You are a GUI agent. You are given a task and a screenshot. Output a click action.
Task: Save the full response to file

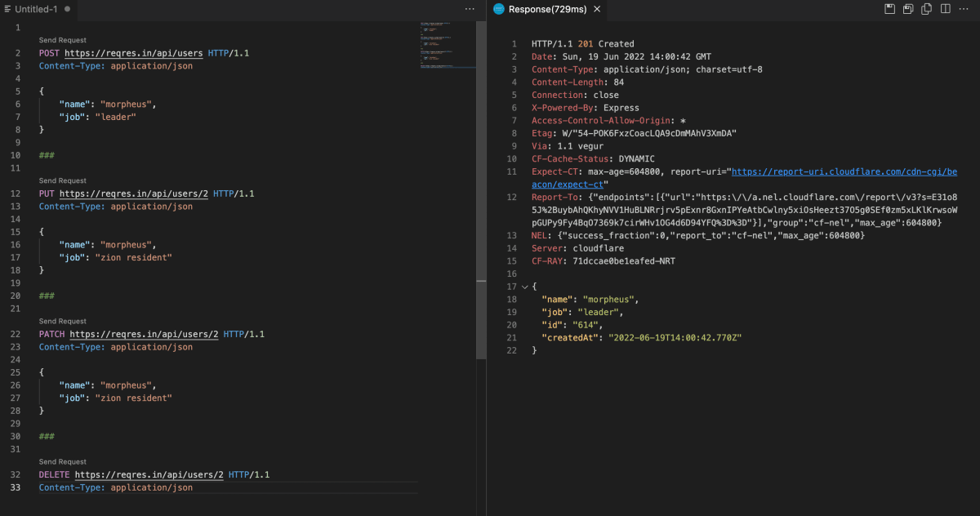pos(890,9)
